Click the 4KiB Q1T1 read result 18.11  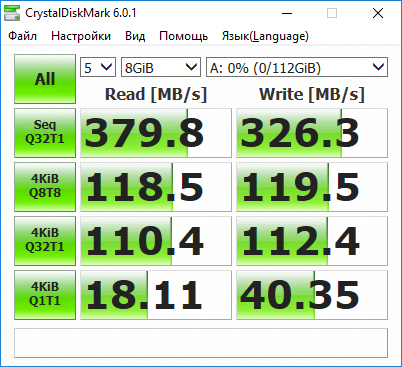click(x=156, y=295)
